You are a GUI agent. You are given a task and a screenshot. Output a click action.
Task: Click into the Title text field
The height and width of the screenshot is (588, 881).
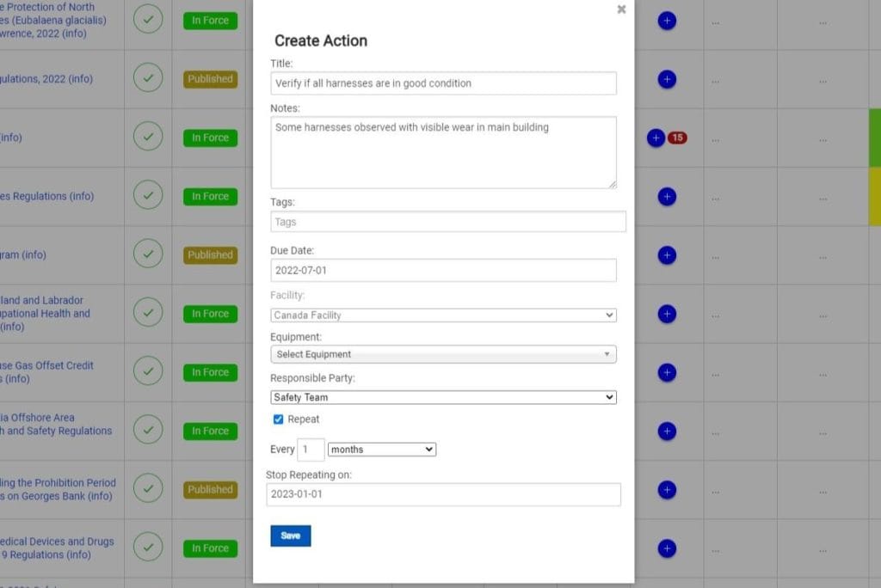[x=443, y=83]
